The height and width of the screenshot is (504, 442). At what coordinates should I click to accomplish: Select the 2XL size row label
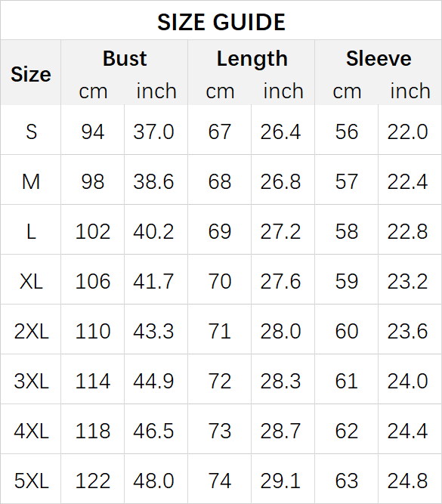tap(31, 331)
